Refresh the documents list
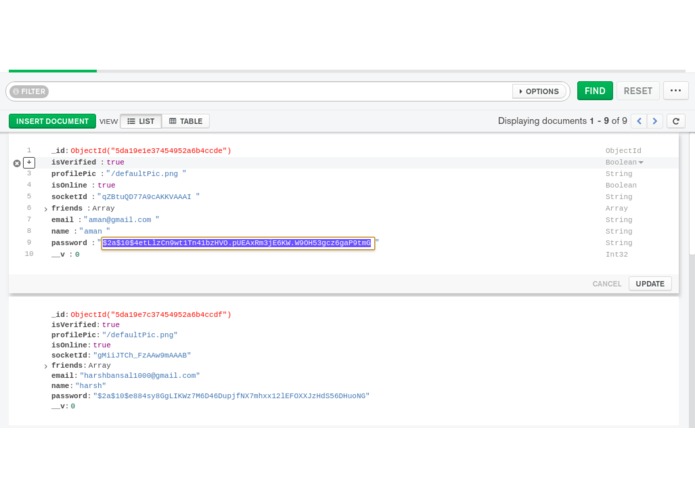 tap(675, 121)
